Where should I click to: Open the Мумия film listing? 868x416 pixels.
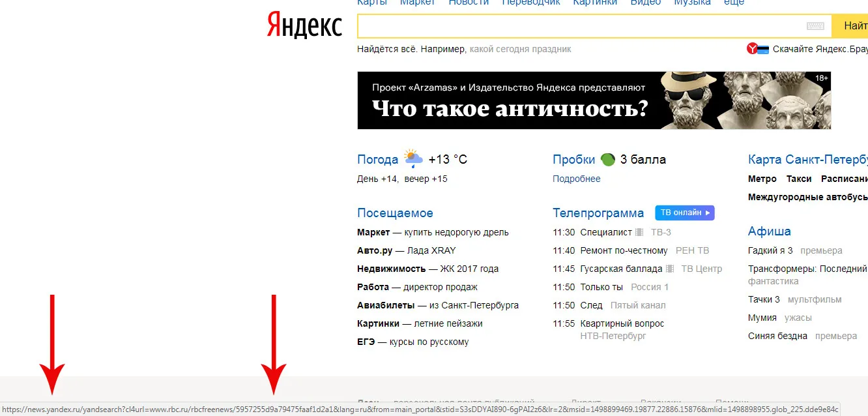tap(762, 318)
